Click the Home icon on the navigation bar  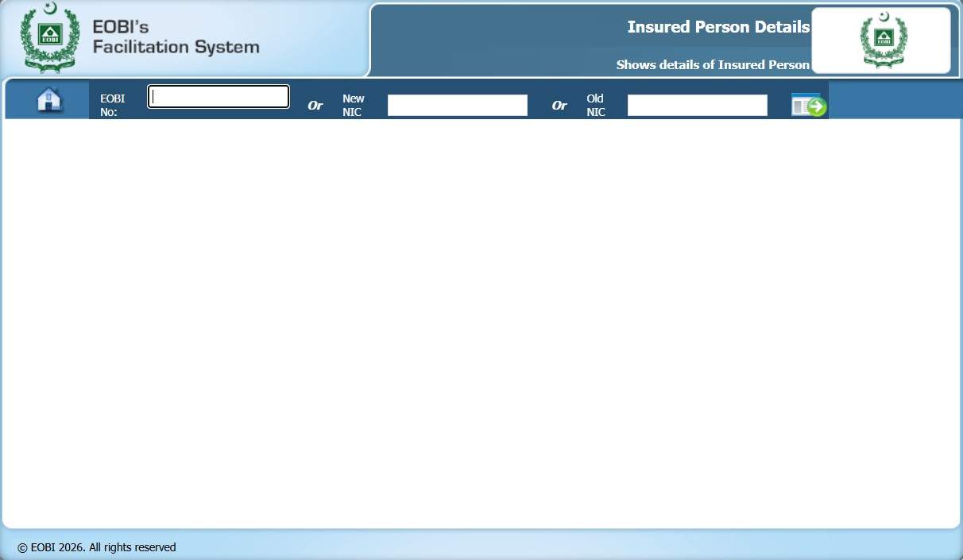[48, 98]
